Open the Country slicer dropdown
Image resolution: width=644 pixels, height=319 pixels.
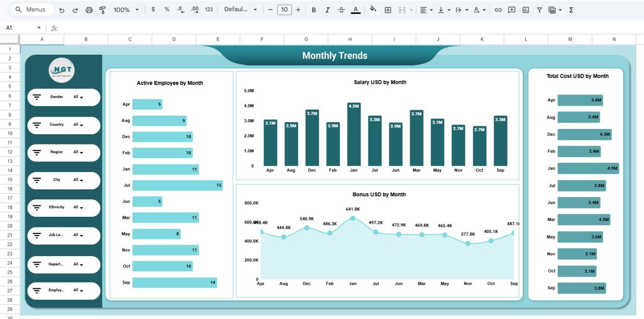tap(78, 125)
